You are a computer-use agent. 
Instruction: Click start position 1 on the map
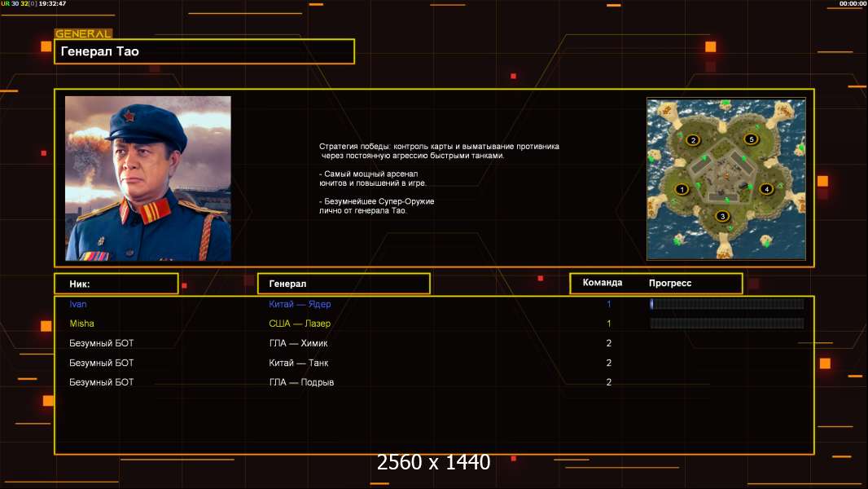tap(682, 189)
